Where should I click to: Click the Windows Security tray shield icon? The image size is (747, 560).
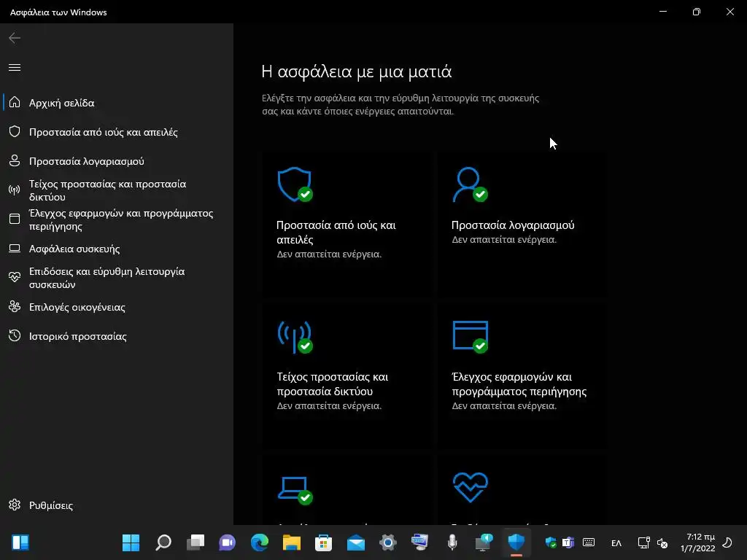[551, 542]
